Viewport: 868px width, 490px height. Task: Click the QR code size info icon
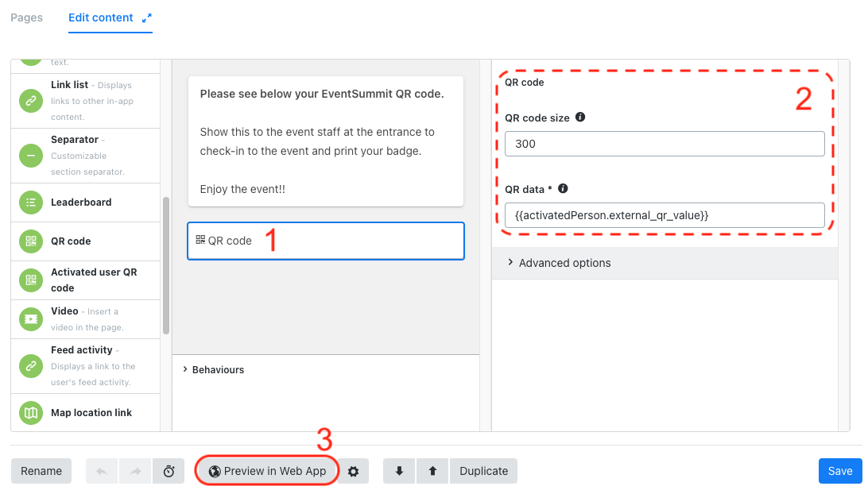pos(580,118)
